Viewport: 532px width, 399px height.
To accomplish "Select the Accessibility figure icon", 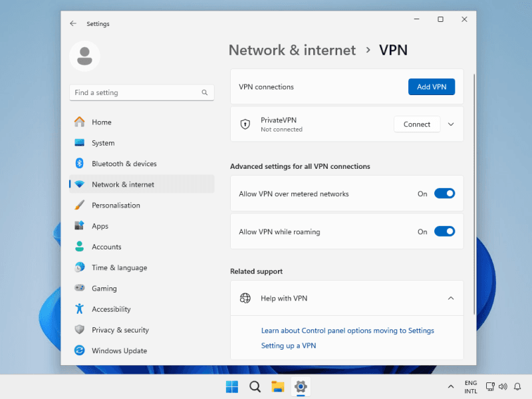I will pos(79,309).
